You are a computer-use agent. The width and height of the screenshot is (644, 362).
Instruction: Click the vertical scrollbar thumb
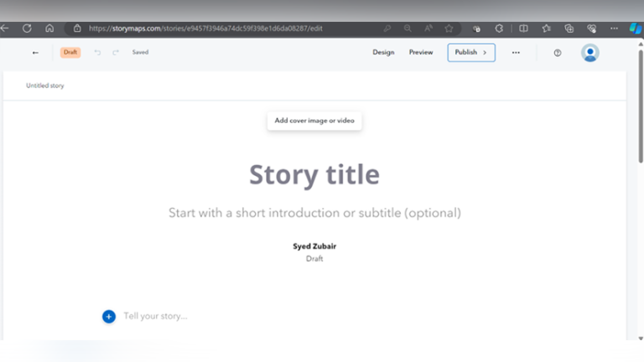point(641,106)
